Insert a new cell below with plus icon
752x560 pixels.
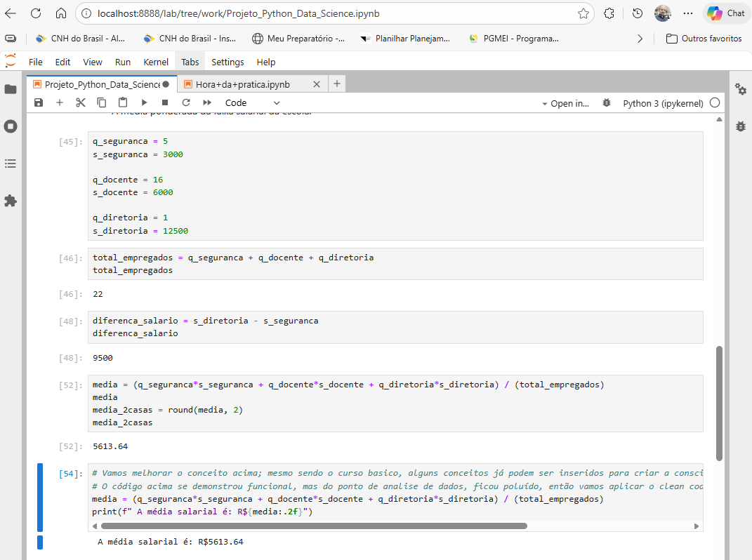point(60,102)
